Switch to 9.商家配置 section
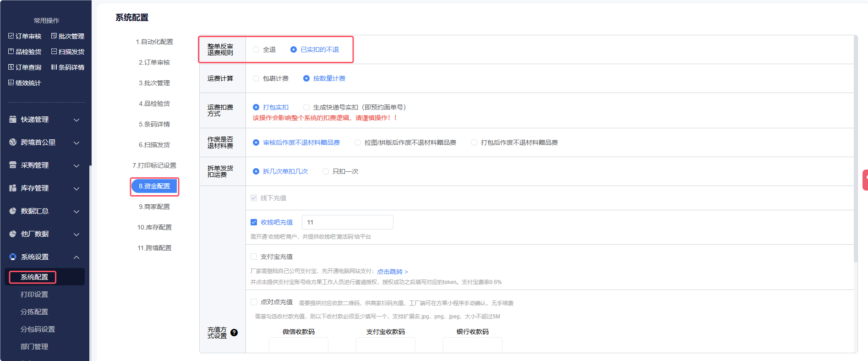The width and height of the screenshot is (868, 361). coord(154,207)
